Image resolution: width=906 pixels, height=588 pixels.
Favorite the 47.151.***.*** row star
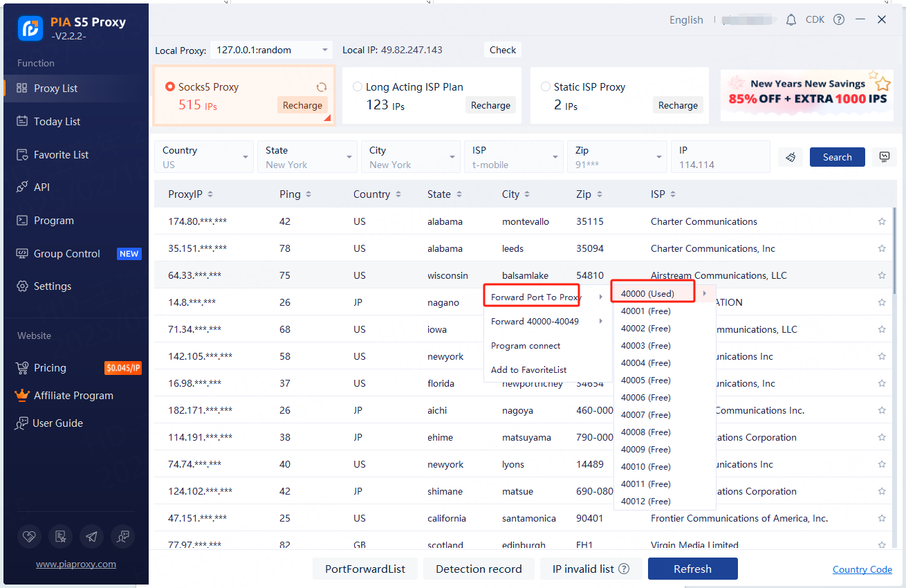pos(882,518)
